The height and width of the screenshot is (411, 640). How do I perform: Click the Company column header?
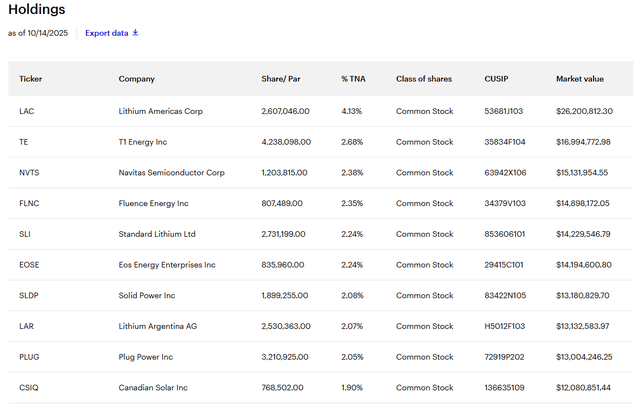click(x=137, y=79)
